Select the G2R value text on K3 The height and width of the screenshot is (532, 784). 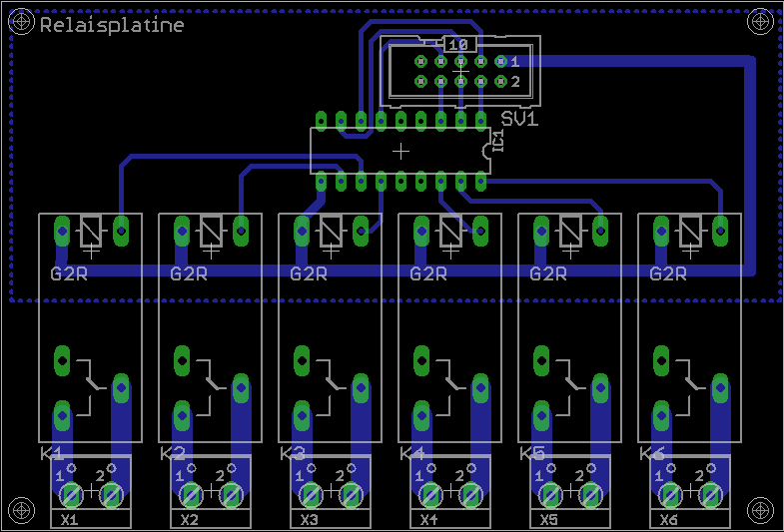tap(309, 273)
